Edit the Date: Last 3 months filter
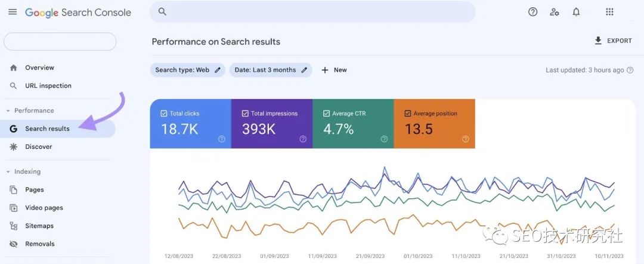 (270, 70)
